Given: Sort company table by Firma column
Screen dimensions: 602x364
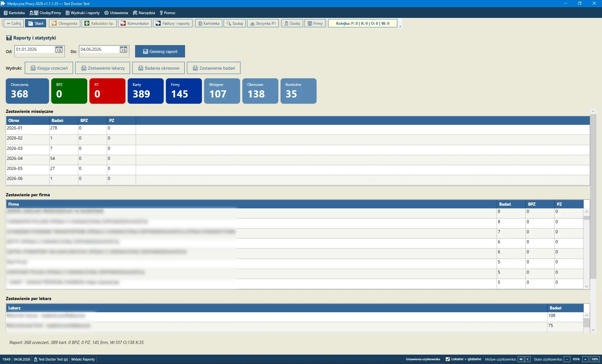Looking at the screenshot, I should coord(251,204).
